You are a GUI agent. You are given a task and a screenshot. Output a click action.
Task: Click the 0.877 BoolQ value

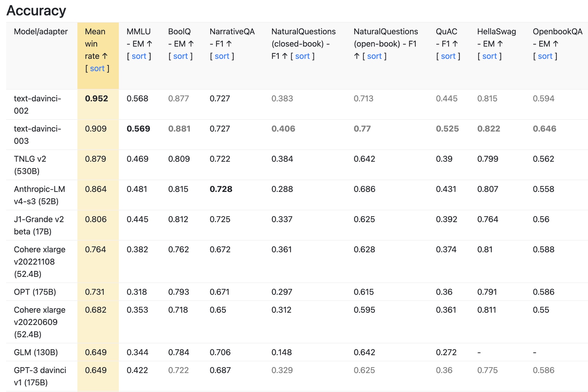pos(179,99)
